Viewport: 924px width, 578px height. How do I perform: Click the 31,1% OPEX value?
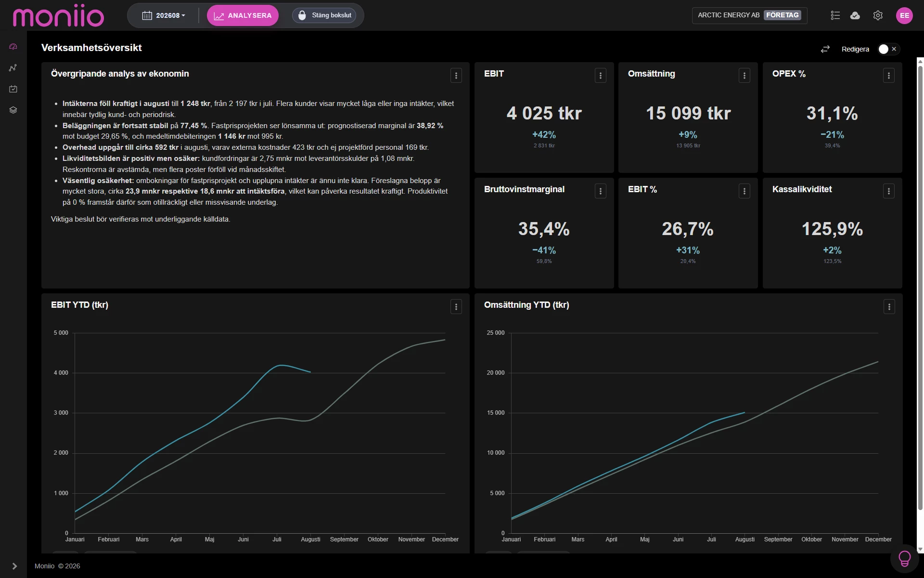coord(832,113)
